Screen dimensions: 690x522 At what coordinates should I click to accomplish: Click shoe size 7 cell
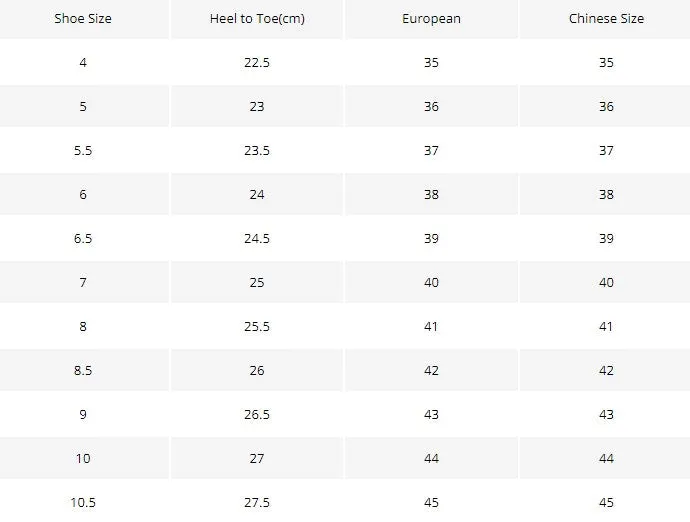(x=83, y=282)
